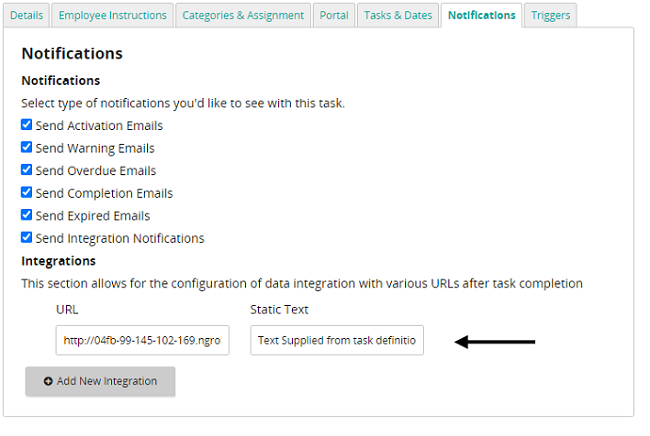Click the plus icon on Add New Integration
Viewport: 650px width, 436px height.
(48, 381)
